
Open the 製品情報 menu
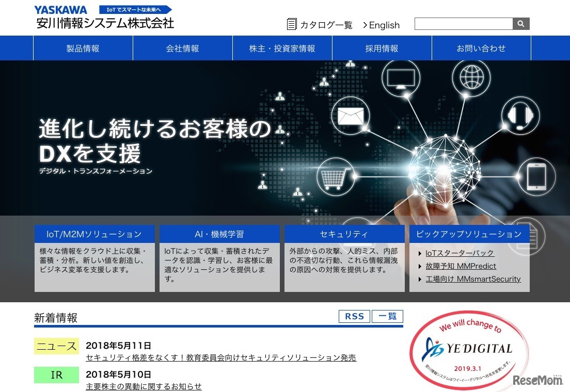83,48
